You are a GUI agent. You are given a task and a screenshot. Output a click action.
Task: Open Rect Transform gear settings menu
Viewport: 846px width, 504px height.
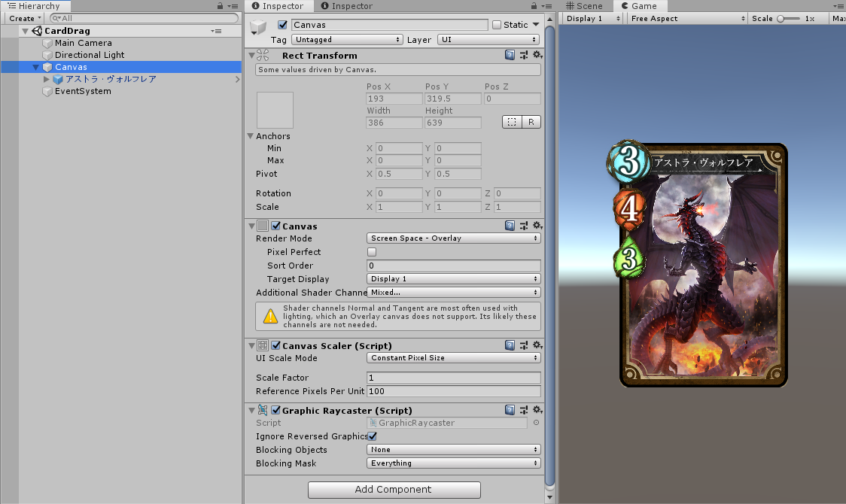(537, 55)
